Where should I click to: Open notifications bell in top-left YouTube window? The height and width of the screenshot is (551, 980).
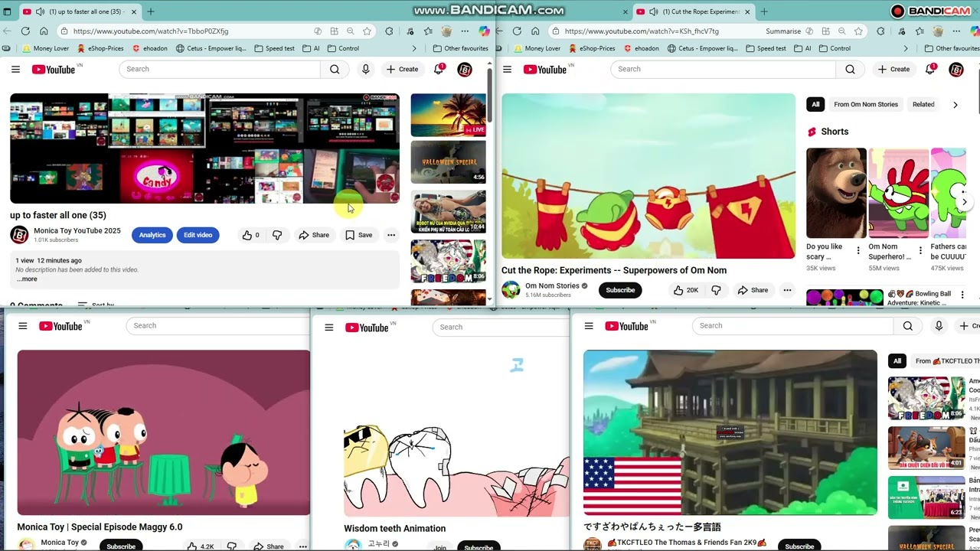point(439,69)
